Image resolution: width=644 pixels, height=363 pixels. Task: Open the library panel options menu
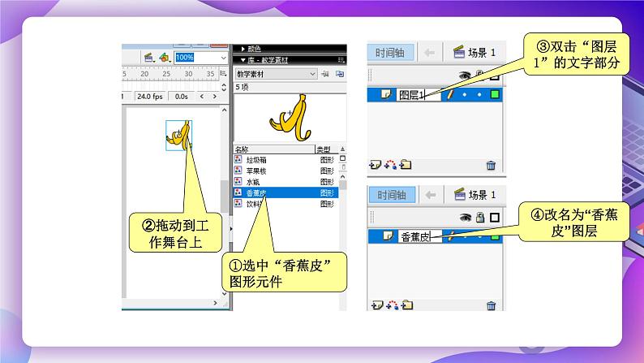(341, 60)
